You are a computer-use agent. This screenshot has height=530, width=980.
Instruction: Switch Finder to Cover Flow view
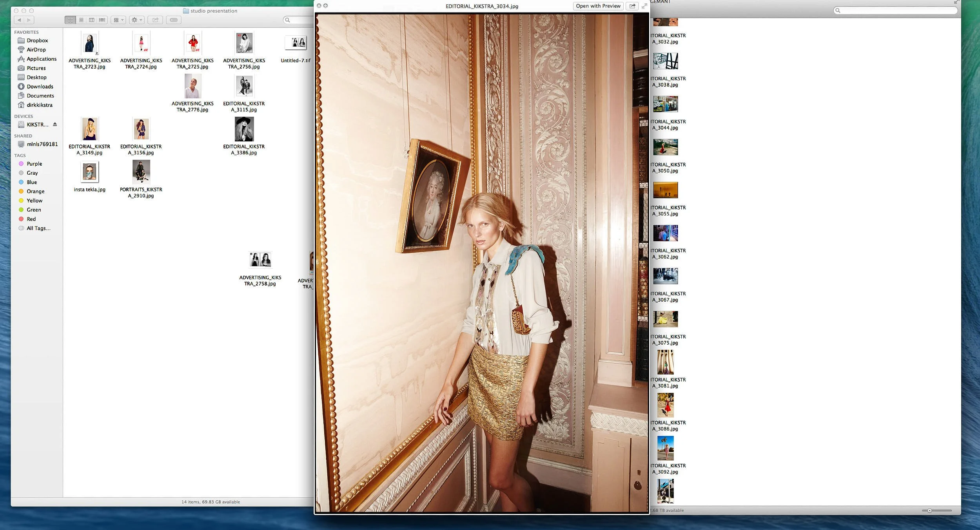click(x=102, y=20)
